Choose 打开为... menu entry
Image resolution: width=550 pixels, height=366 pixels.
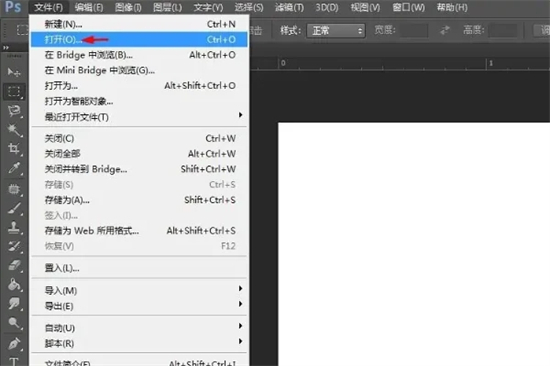coord(139,86)
